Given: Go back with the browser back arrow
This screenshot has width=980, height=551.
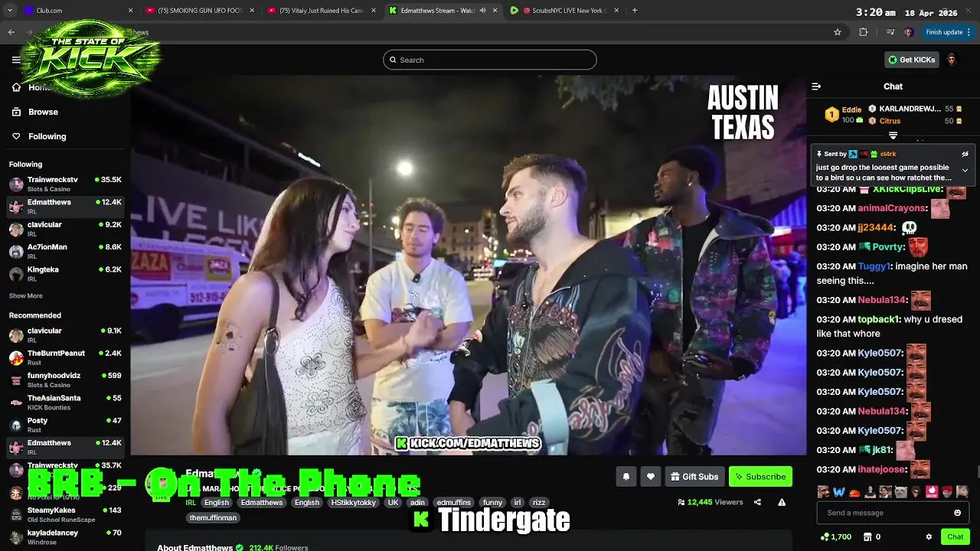Looking at the screenshot, I should tap(11, 32).
